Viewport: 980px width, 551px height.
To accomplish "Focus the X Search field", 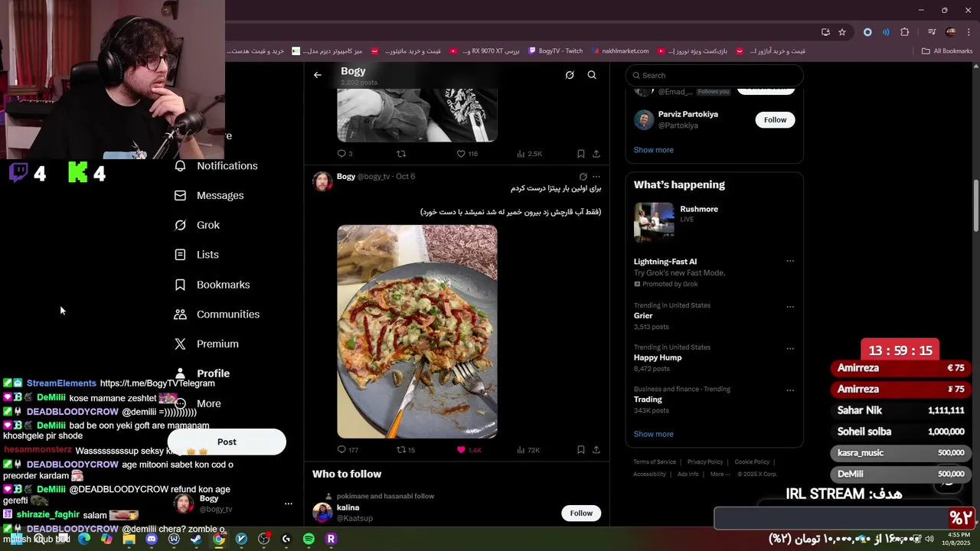I will (714, 75).
